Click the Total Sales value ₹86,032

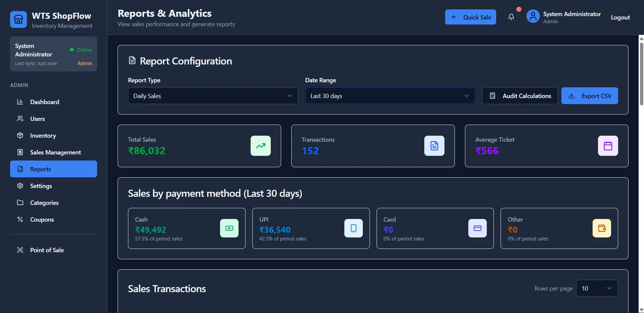click(147, 151)
